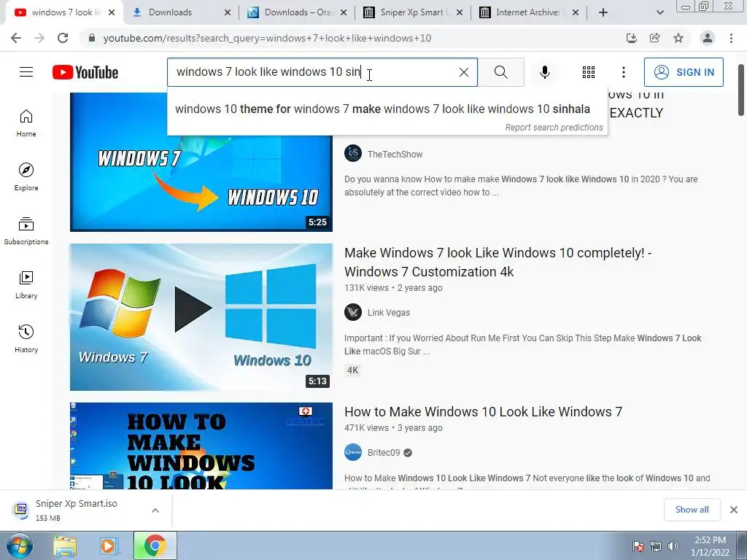
Task: Close the Downloads tab
Action: pyautogui.click(x=228, y=12)
